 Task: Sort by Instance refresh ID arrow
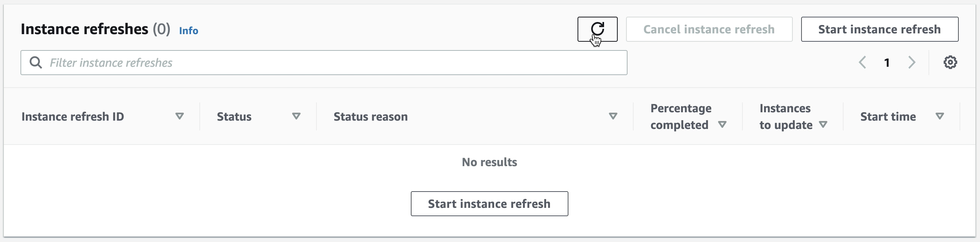point(180,116)
